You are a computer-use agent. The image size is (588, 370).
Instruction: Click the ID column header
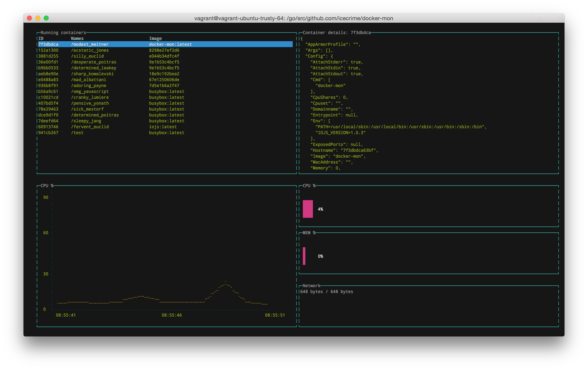tap(41, 38)
